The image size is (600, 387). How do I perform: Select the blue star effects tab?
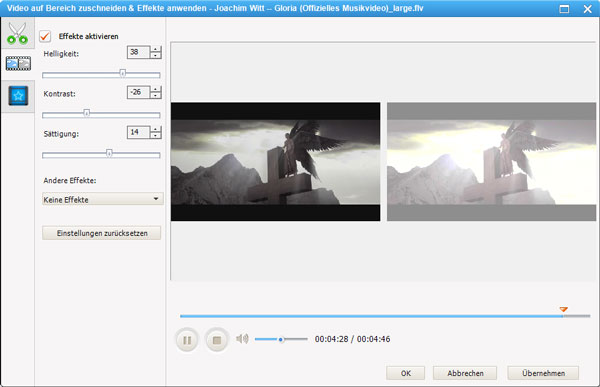(18, 96)
